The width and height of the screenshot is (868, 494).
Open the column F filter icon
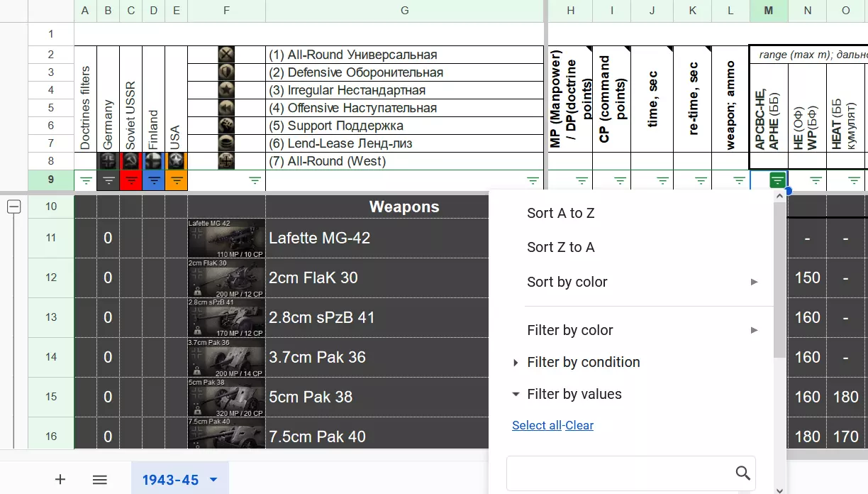click(x=255, y=180)
